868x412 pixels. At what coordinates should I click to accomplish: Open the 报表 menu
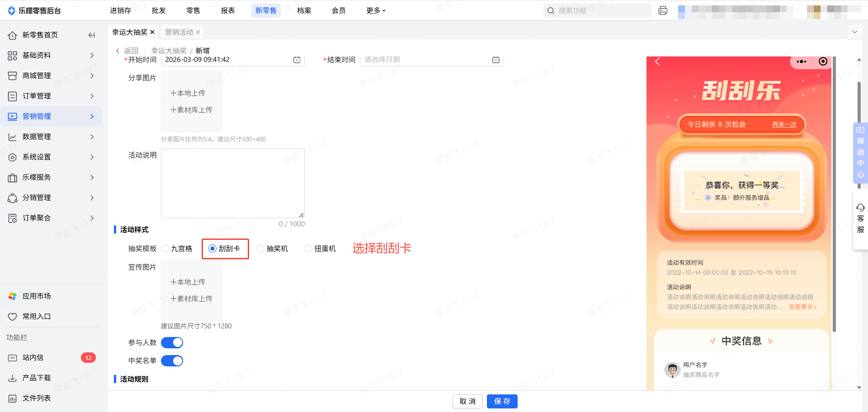(x=228, y=10)
